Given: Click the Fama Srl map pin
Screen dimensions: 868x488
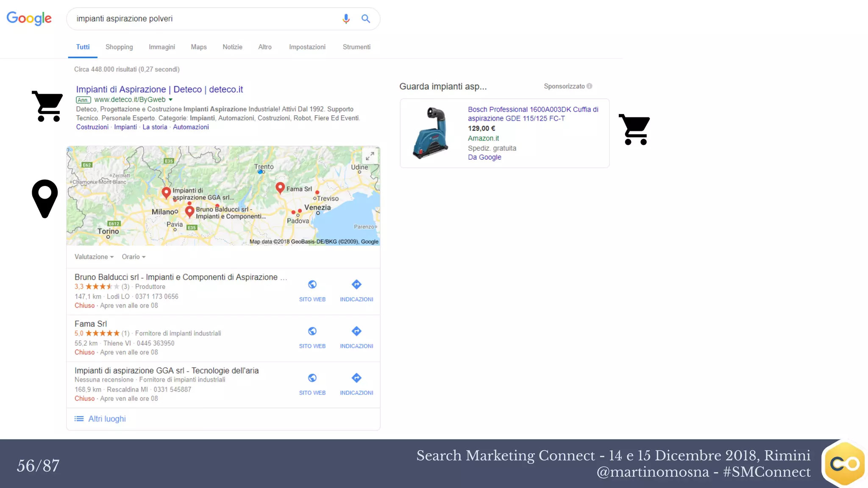Looking at the screenshot, I should [x=280, y=187].
